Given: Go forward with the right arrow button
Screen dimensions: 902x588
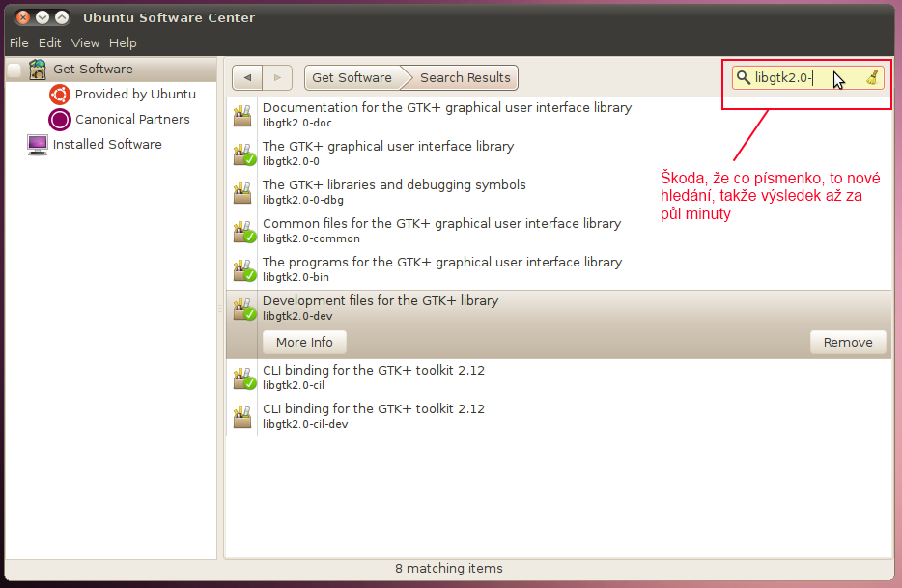Looking at the screenshot, I should (x=277, y=77).
